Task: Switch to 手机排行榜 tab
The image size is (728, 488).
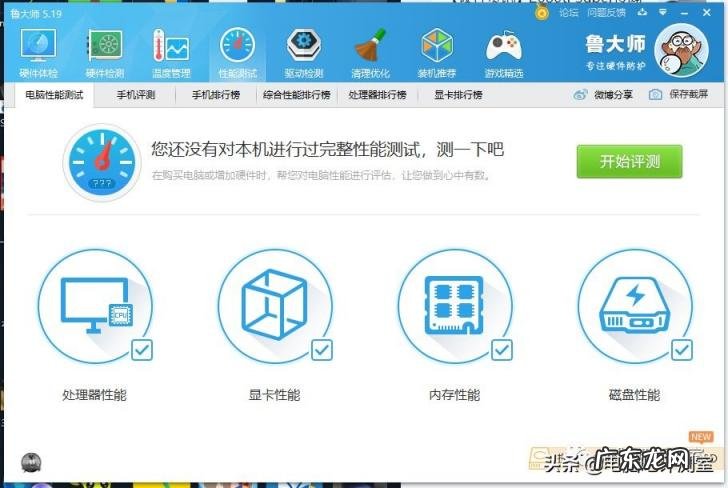Action: (216, 95)
